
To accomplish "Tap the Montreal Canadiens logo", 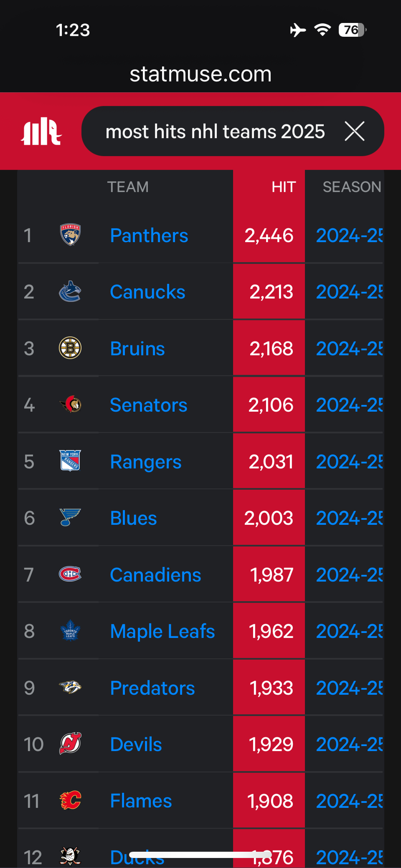I will (x=70, y=574).
